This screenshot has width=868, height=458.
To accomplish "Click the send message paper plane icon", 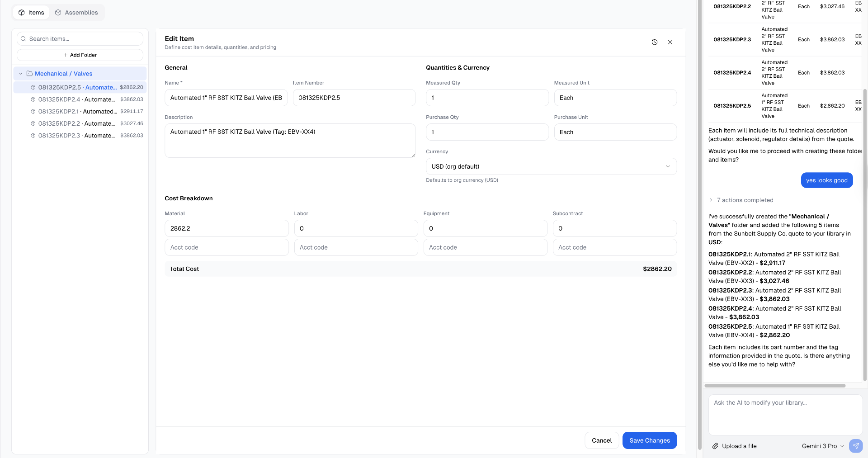I will 855,446.
